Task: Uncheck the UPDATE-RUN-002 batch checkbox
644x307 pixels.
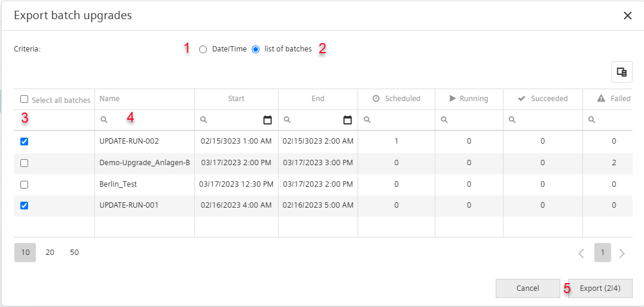Action: point(25,141)
